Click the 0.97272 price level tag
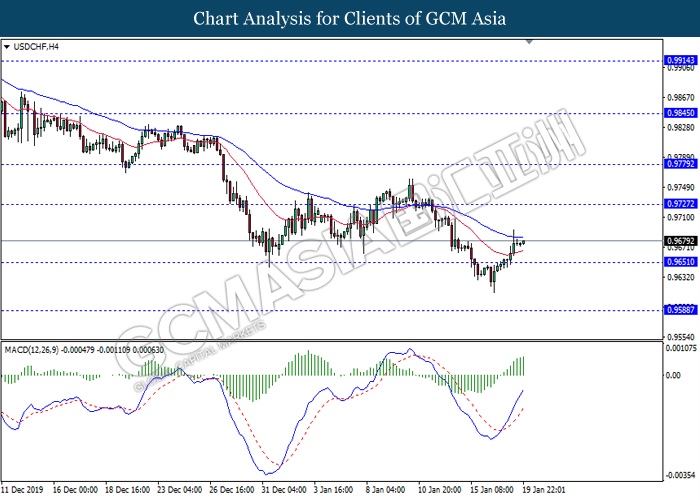The height and width of the screenshot is (500, 700). click(681, 203)
